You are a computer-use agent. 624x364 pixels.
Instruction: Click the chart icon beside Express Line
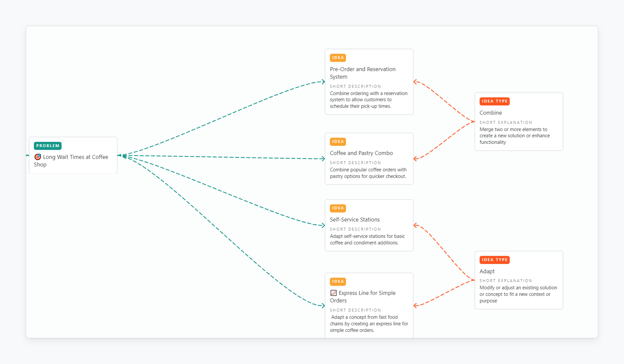pos(333,293)
